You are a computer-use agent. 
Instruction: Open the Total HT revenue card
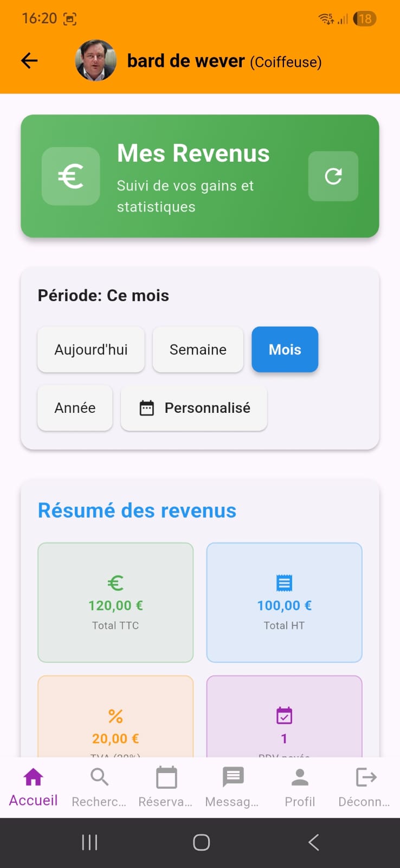point(284,602)
